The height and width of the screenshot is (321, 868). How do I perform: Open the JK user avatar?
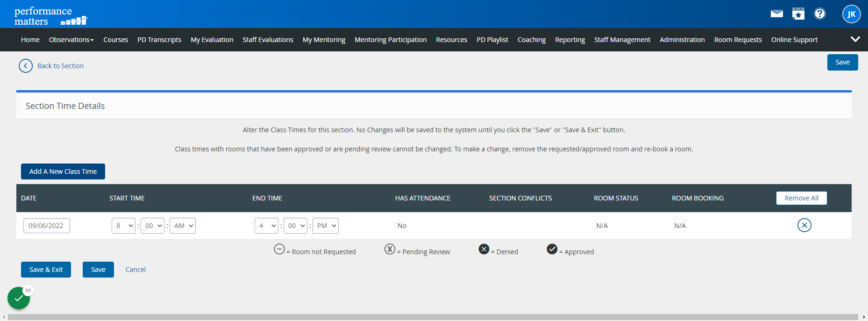(x=851, y=14)
